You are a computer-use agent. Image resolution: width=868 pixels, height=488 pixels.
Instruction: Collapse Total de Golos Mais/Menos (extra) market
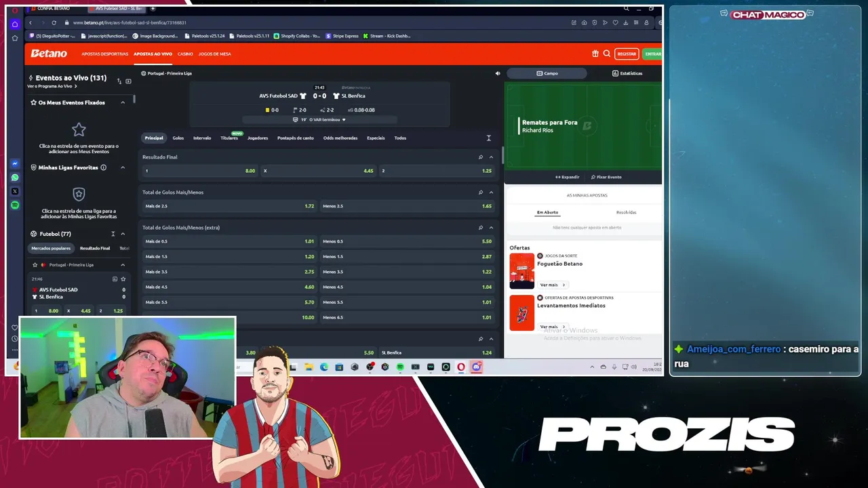[x=491, y=228]
